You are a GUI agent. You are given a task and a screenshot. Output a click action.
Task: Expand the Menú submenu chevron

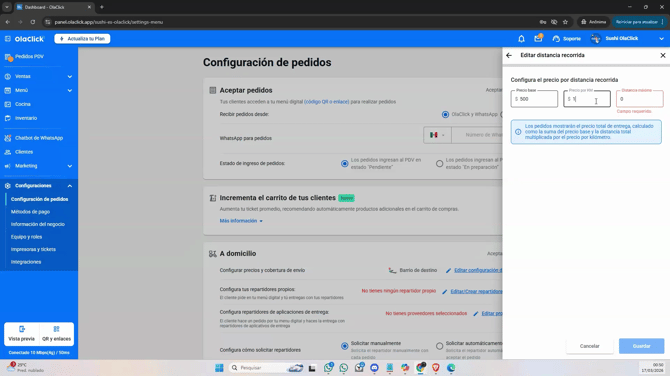click(x=70, y=91)
